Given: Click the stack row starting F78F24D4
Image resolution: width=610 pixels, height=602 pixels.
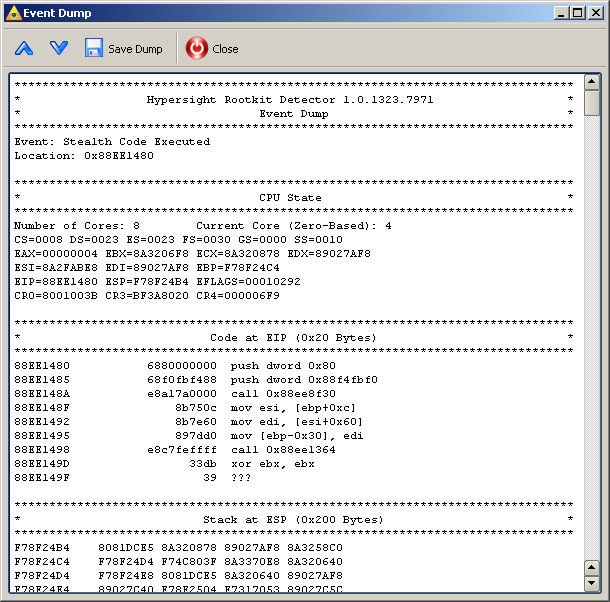Looking at the screenshot, I should tap(179, 576).
